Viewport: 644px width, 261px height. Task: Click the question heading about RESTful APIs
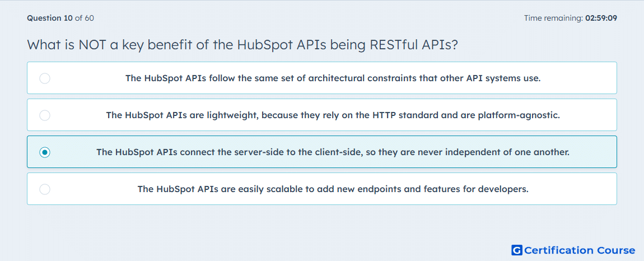click(x=242, y=44)
